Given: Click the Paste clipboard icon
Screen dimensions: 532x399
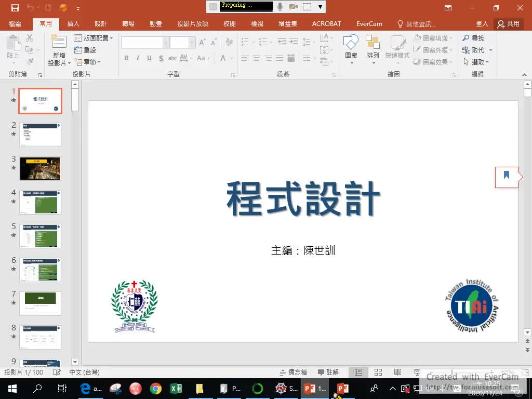Looking at the screenshot, I should [14, 43].
